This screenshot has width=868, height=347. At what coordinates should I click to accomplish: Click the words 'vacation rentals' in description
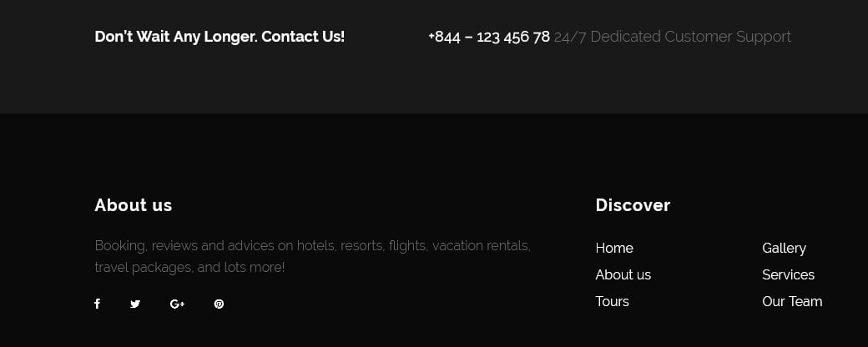pos(481,246)
